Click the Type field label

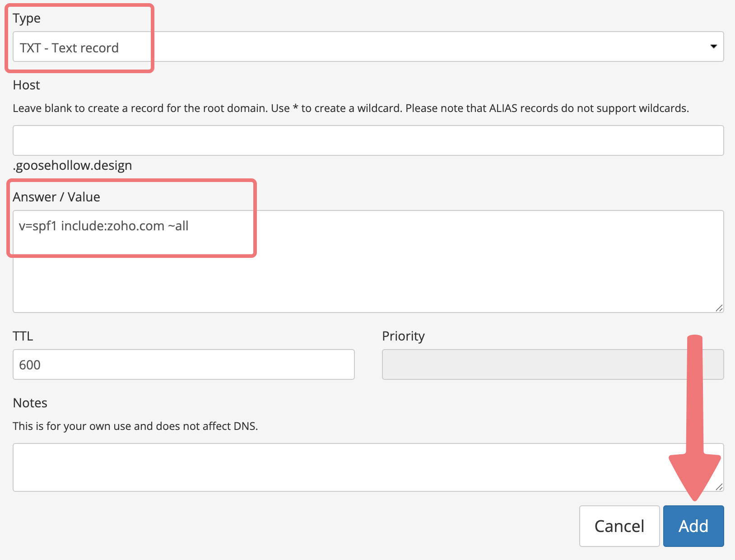coord(27,19)
